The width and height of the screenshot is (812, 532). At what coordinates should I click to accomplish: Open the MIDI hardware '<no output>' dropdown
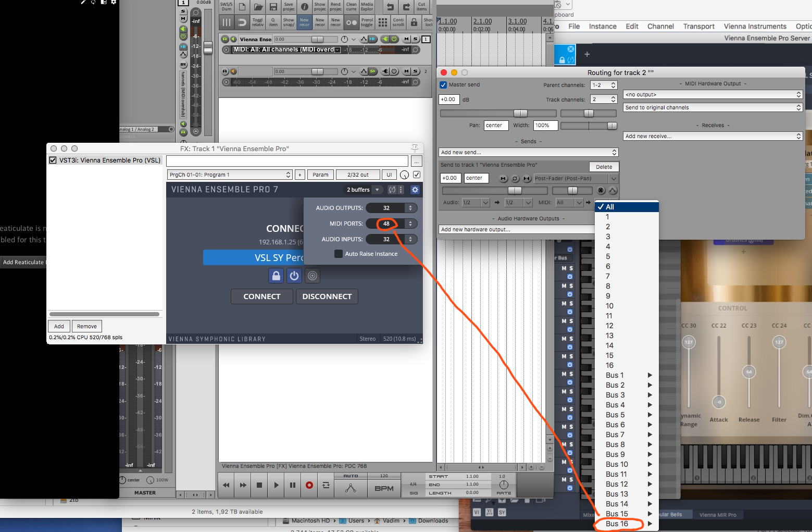point(713,94)
